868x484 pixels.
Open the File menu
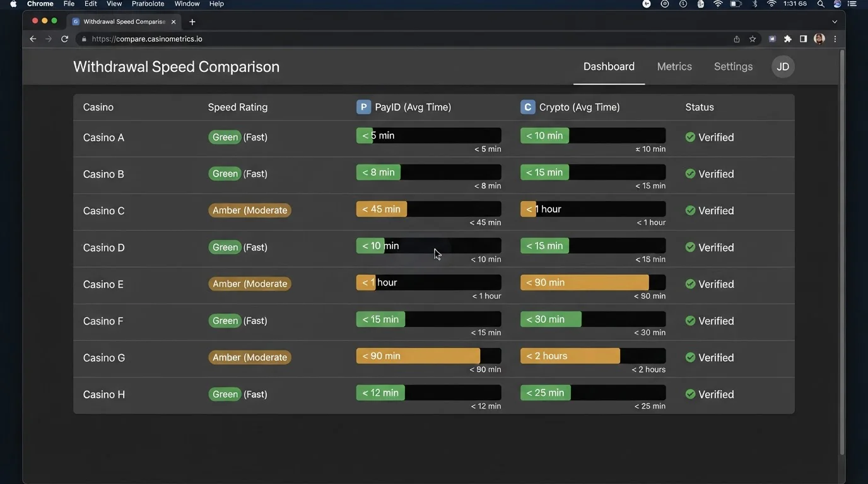[69, 4]
